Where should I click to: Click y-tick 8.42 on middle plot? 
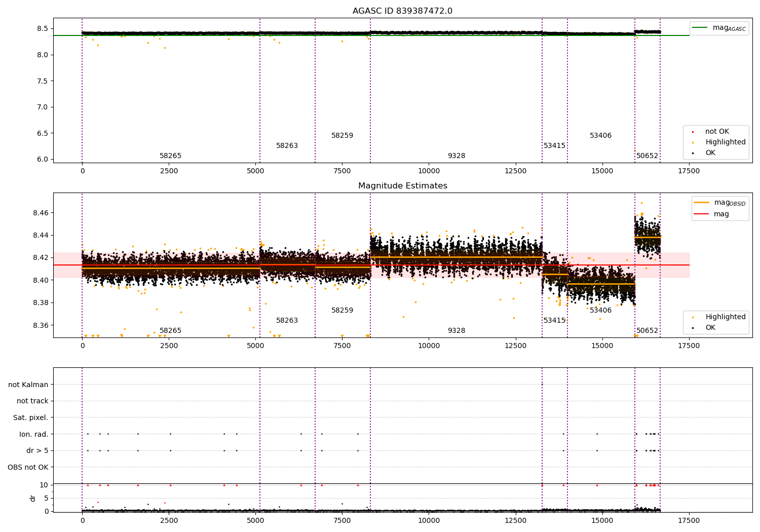pyautogui.click(x=41, y=258)
